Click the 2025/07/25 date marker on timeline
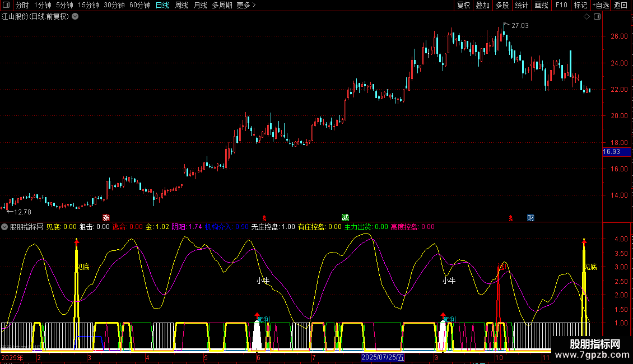This screenshot has width=633, height=364. point(383,357)
